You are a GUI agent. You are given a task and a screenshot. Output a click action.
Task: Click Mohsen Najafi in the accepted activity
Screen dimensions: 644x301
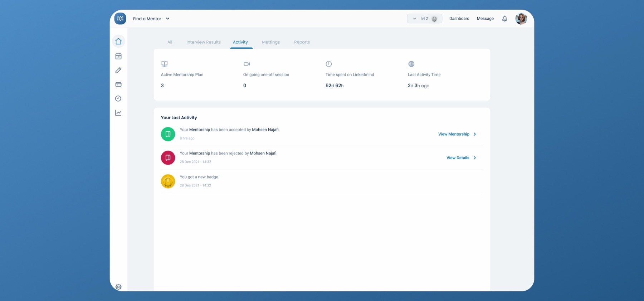pyautogui.click(x=265, y=130)
